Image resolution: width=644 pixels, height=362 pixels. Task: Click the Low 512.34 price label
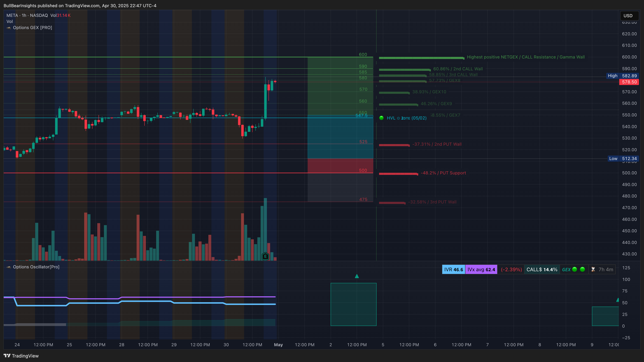623,158
